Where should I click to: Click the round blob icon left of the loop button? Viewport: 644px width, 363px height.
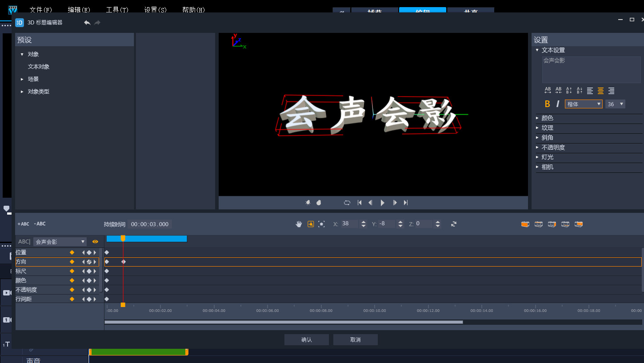coord(319,203)
